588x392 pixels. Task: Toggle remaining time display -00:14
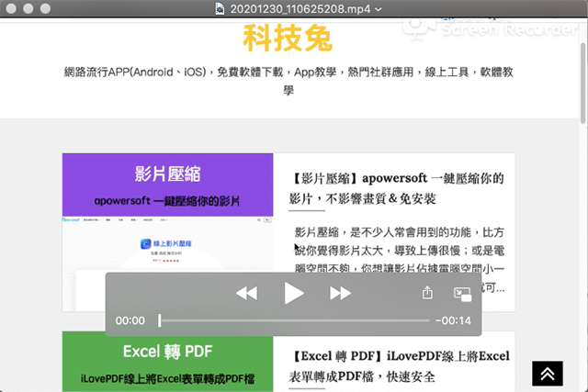click(453, 320)
